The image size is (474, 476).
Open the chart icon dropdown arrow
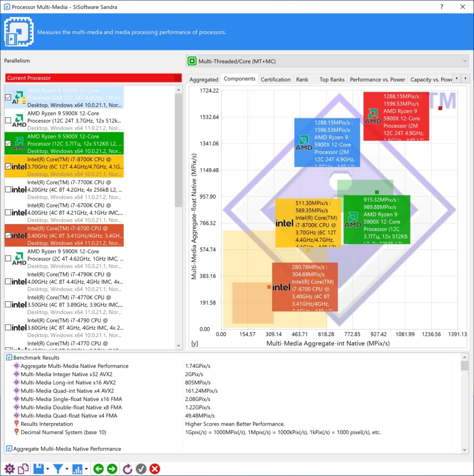[x=86, y=469]
